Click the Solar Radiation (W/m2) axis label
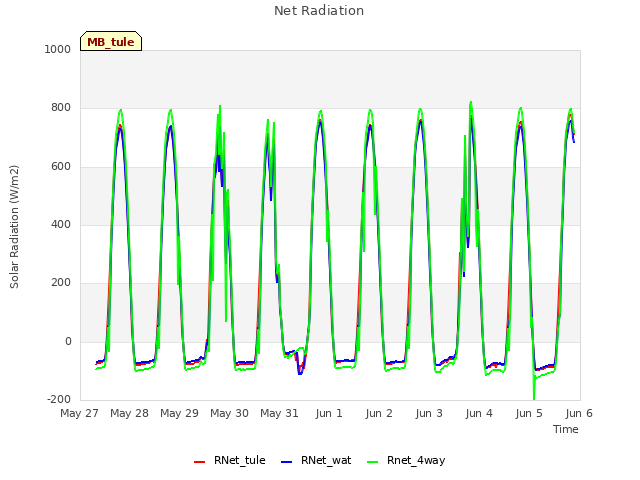Screen dimensions: 640x480 [x=14, y=227]
